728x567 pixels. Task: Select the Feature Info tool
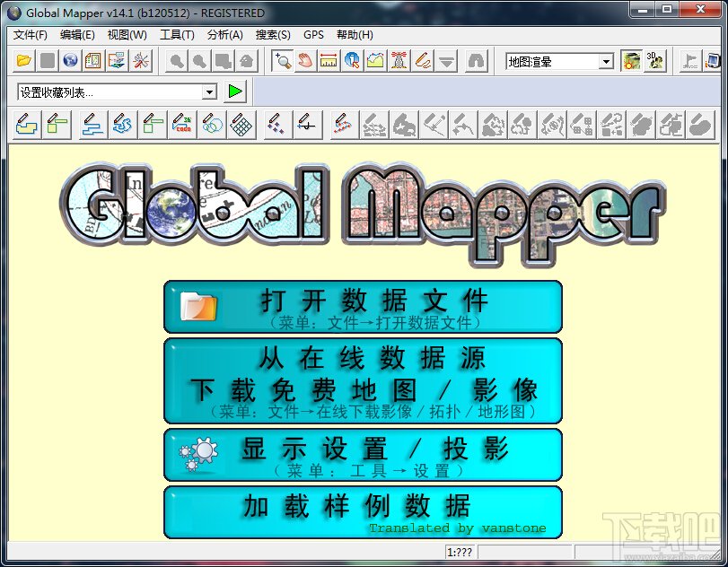point(353,61)
